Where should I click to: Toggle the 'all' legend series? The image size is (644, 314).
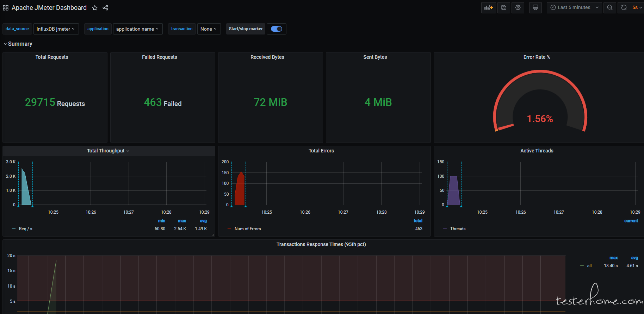(589, 266)
